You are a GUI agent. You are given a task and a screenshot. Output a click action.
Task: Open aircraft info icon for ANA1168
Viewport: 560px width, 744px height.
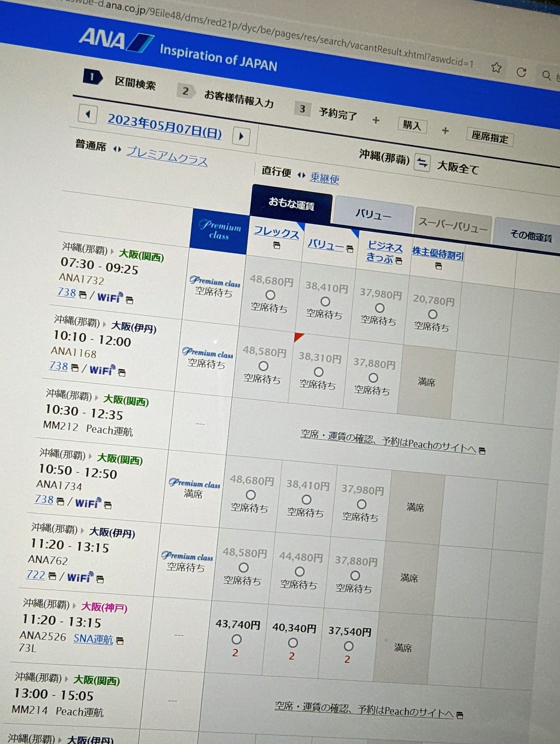click(x=75, y=367)
